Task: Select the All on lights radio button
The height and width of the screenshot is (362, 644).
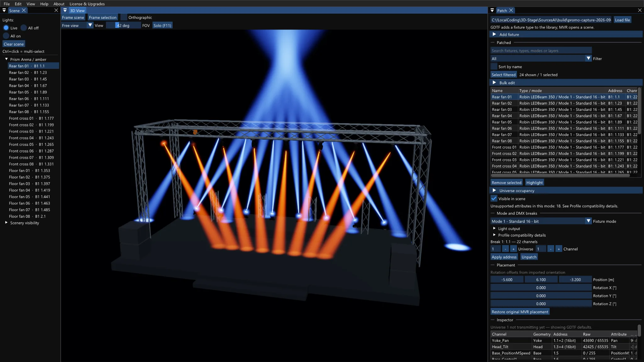Action: tap(6, 36)
